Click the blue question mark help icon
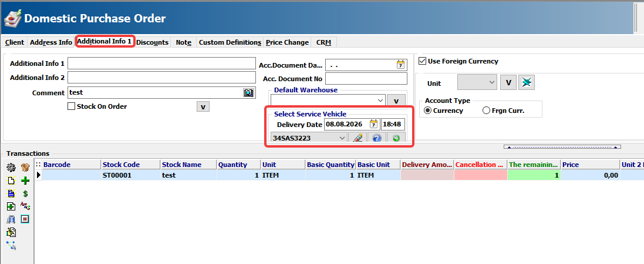Image resolution: width=644 pixels, height=264 pixels. (x=377, y=138)
